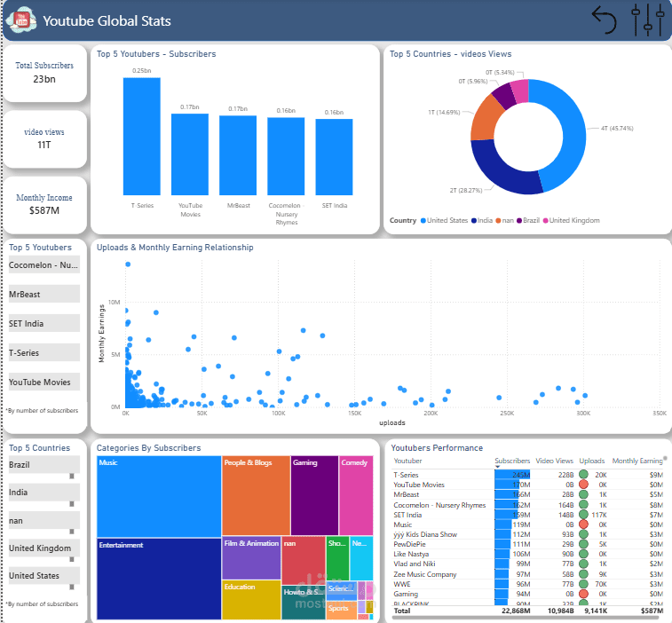The image size is (672, 623).
Task: Click the YouTube Movies bar in chart
Action: (x=190, y=154)
